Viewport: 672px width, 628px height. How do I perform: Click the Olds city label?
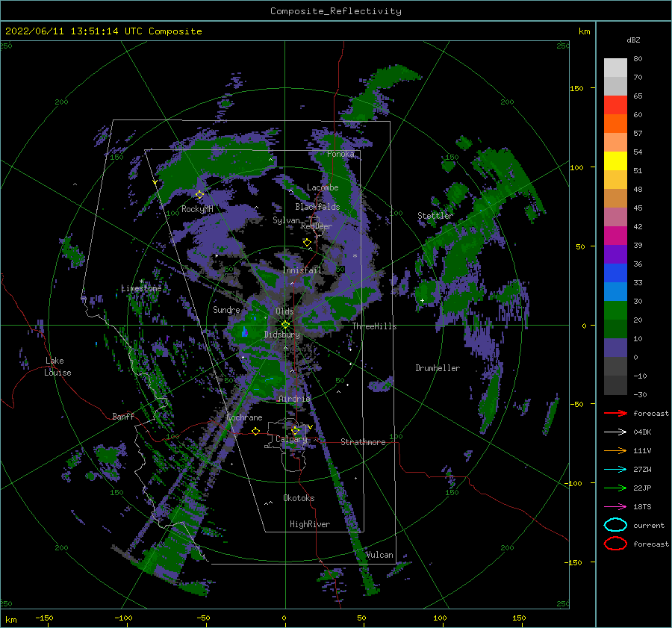coord(284,311)
